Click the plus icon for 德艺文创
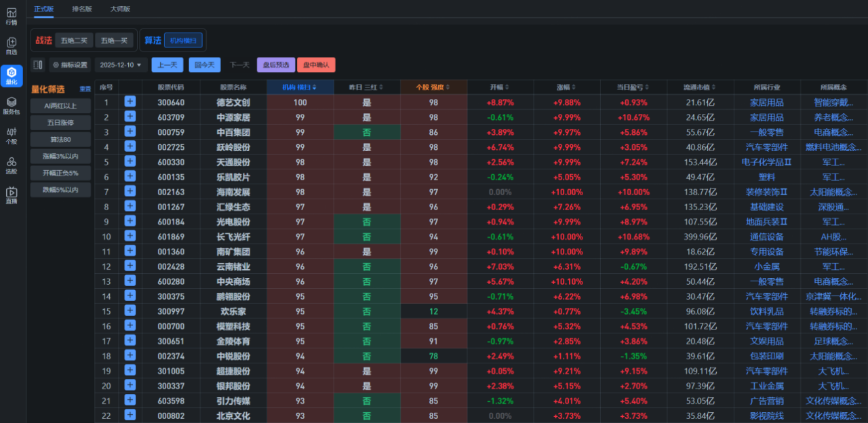This screenshot has height=423, width=868. pyautogui.click(x=130, y=102)
